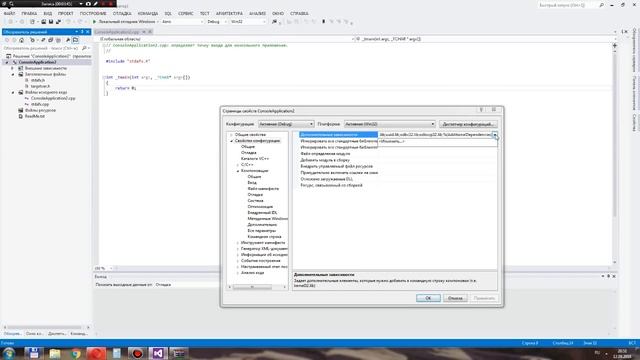
Task: Switch to the Окно кл... bottom panel tab
Action: tap(34, 333)
